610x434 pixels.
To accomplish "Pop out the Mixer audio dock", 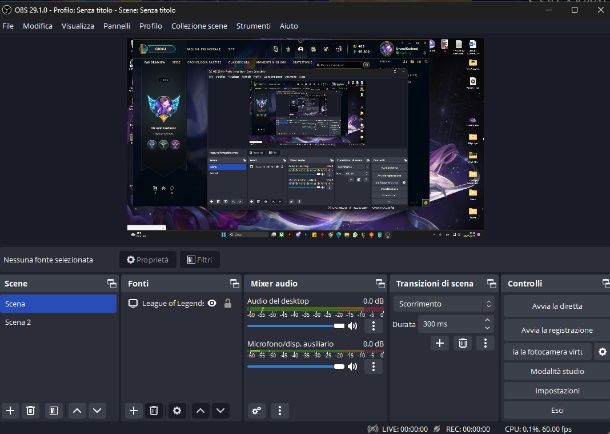I will click(380, 284).
